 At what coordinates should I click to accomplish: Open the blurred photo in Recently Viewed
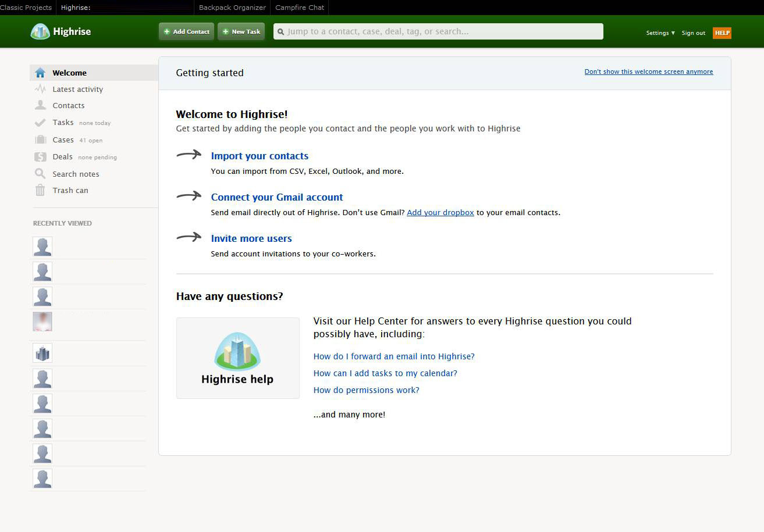[x=42, y=322]
